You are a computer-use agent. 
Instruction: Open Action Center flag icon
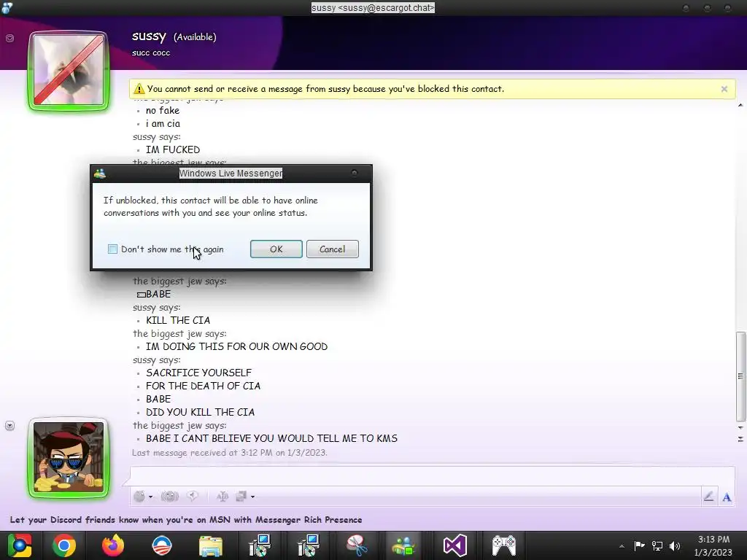pyautogui.click(x=639, y=545)
